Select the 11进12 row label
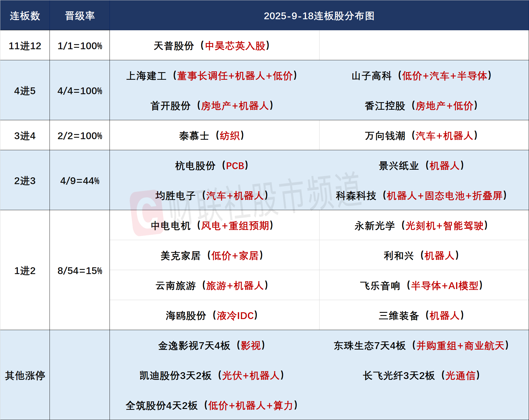The image size is (529, 420). [25, 46]
